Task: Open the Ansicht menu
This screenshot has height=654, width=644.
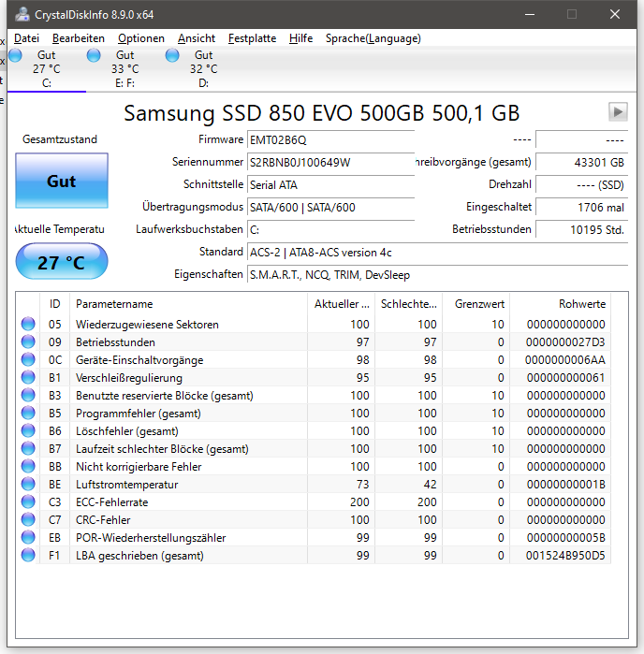Action: (x=197, y=38)
